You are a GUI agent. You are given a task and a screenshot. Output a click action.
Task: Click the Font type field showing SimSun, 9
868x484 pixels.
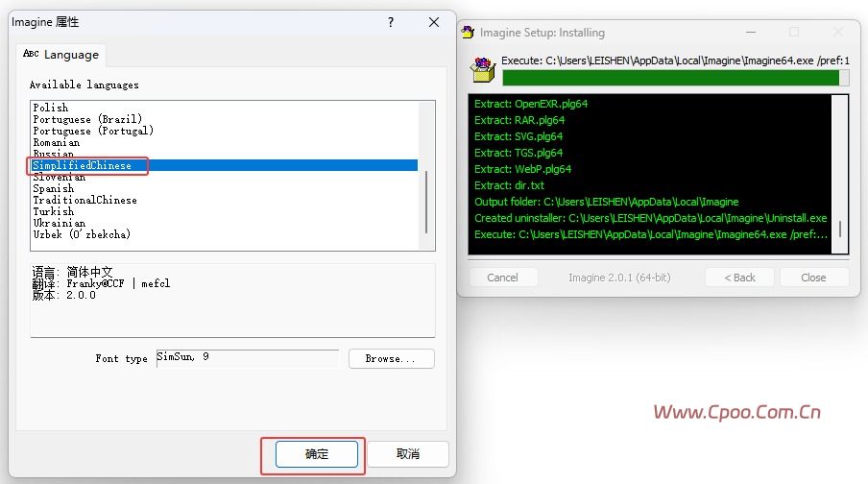tap(248, 358)
